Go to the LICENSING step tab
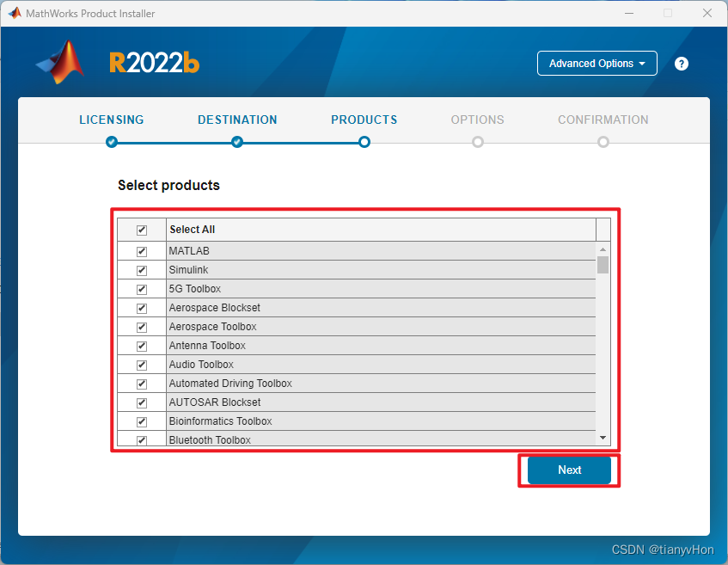Viewport: 728px width, 565px height. click(112, 120)
